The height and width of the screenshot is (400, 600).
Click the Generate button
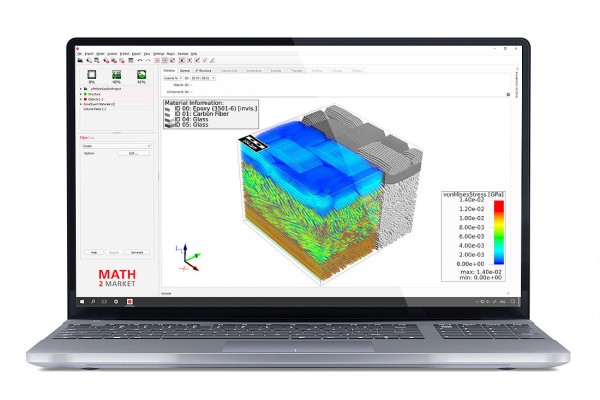coord(137,252)
